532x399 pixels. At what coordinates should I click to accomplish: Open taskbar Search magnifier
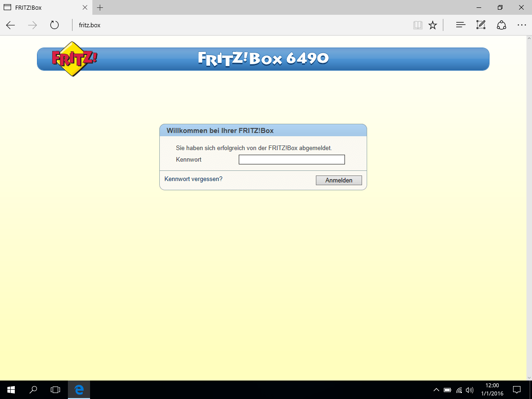(x=33, y=390)
